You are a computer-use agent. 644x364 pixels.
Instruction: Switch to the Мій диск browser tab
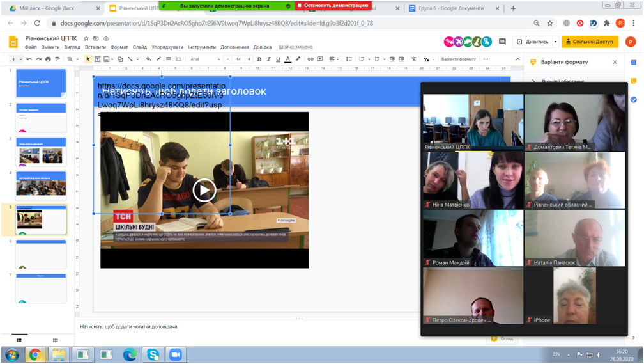pyautogui.click(x=51, y=8)
